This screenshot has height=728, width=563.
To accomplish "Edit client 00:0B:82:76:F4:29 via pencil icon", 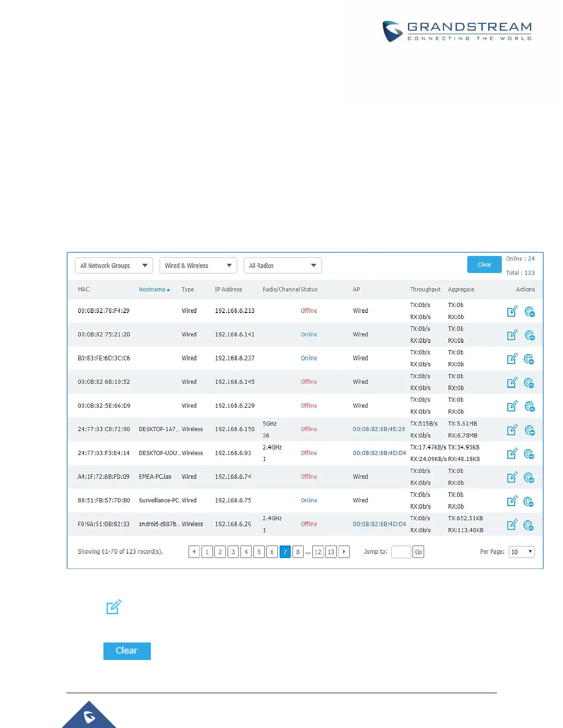I will click(512, 311).
